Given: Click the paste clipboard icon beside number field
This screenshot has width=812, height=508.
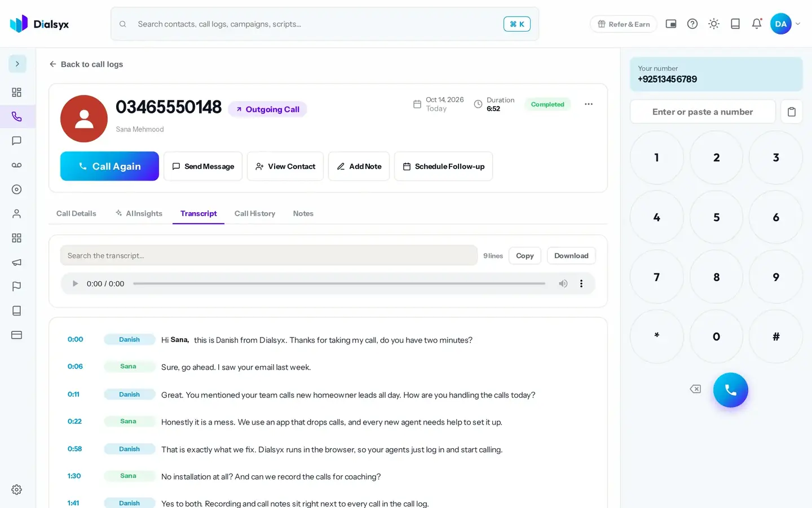Looking at the screenshot, I should (792, 112).
